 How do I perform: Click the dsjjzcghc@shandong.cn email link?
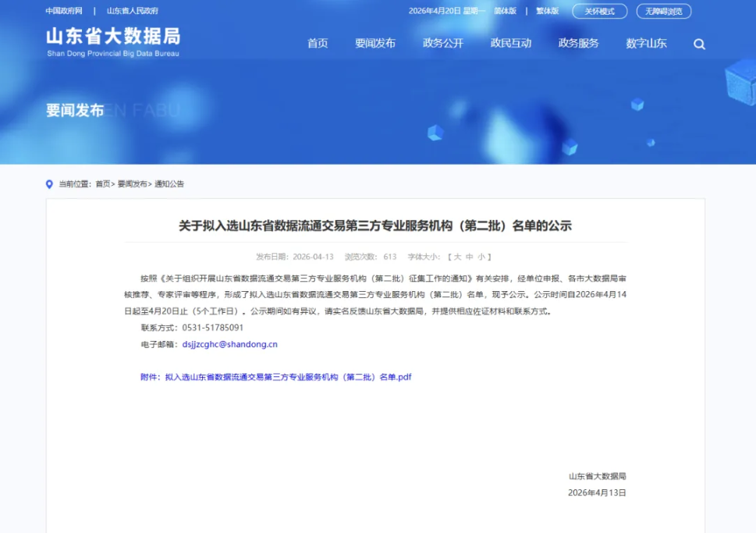[x=229, y=343]
